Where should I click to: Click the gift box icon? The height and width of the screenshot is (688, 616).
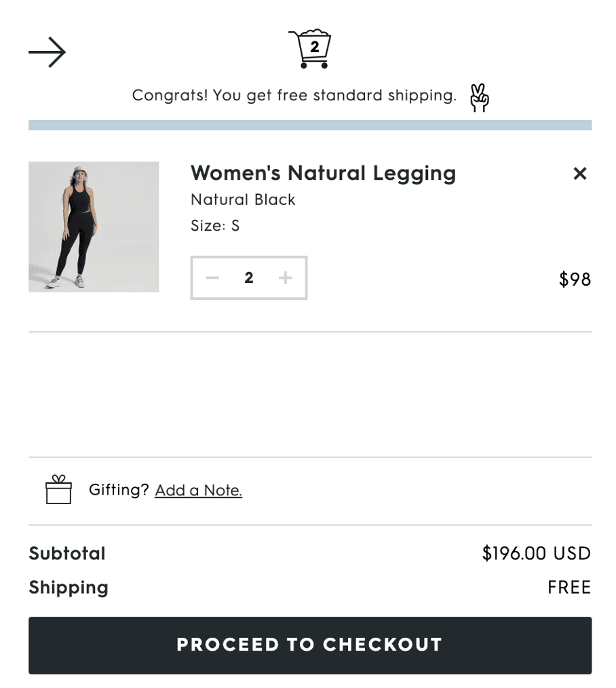[x=58, y=490]
